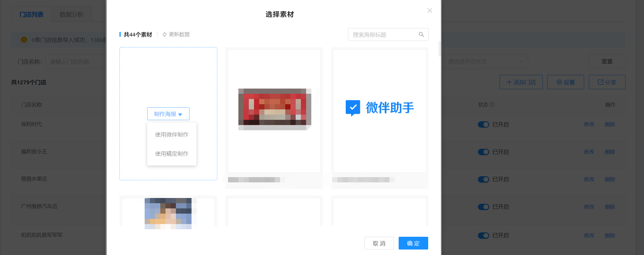
Task: Select the 微伴助手 poster thumbnail
Action: 380,111
